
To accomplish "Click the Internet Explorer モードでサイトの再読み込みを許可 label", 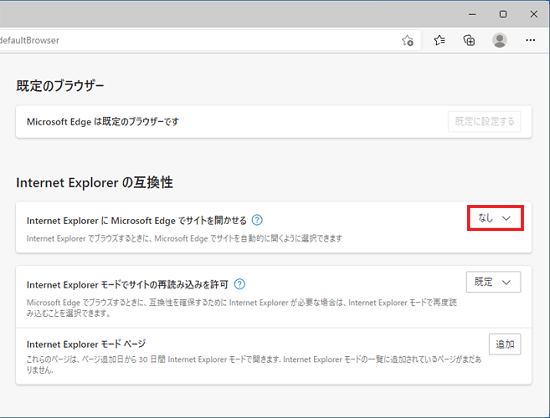I will point(127,284).
